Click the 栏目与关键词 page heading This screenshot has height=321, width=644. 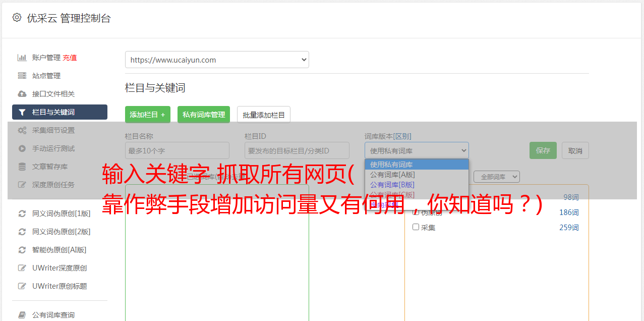click(155, 88)
